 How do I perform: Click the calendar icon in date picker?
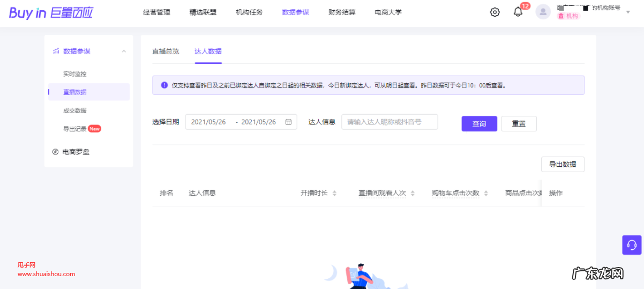pos(288,122)
